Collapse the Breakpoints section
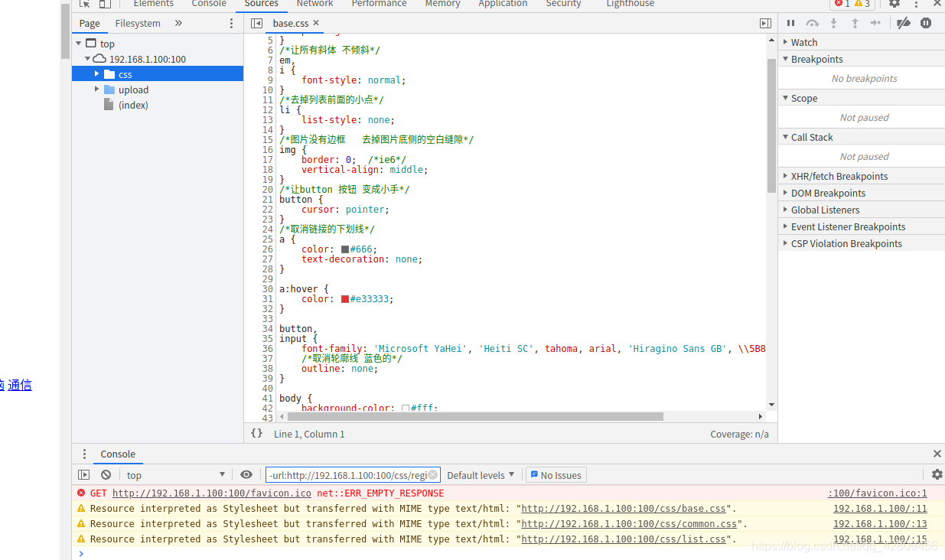This screenshot has width=945, height=560. tap(862, 59)
